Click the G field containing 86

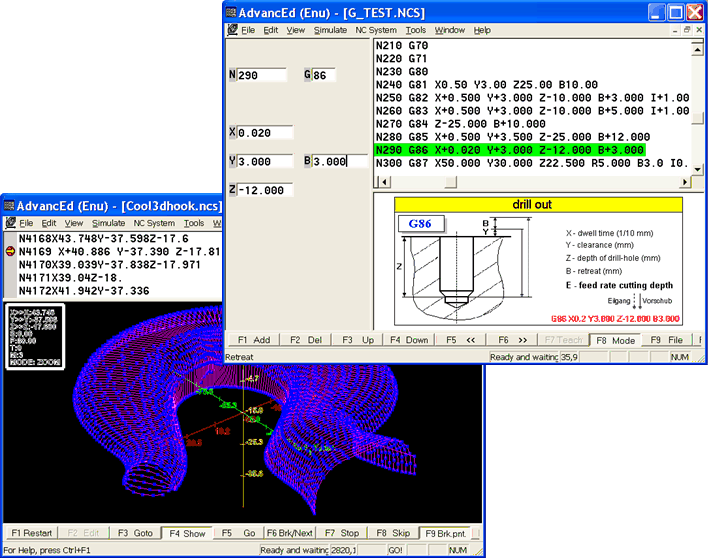(323, 75)
